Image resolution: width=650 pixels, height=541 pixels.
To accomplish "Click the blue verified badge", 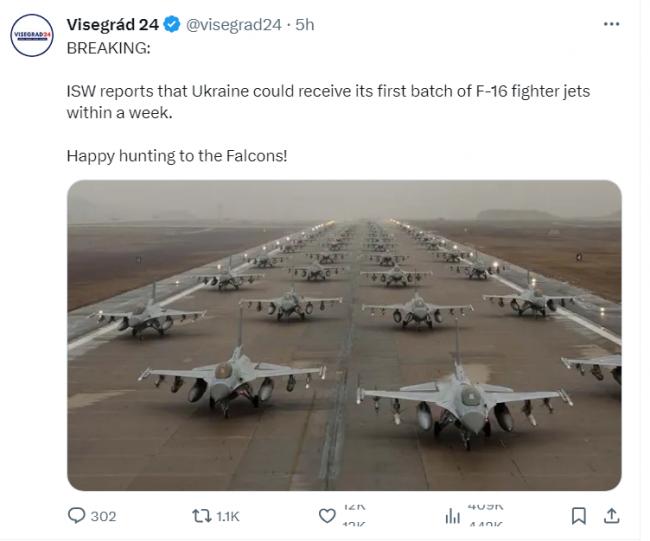I will tap(173, 25).
